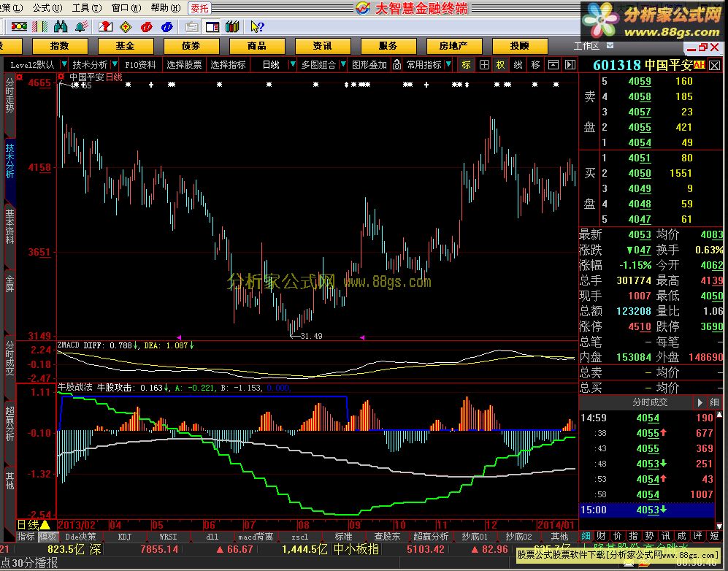The width and height of the screenshot is (728, 571).
Task: Open the binoculars search tool
Action: (x=61, y=27)
